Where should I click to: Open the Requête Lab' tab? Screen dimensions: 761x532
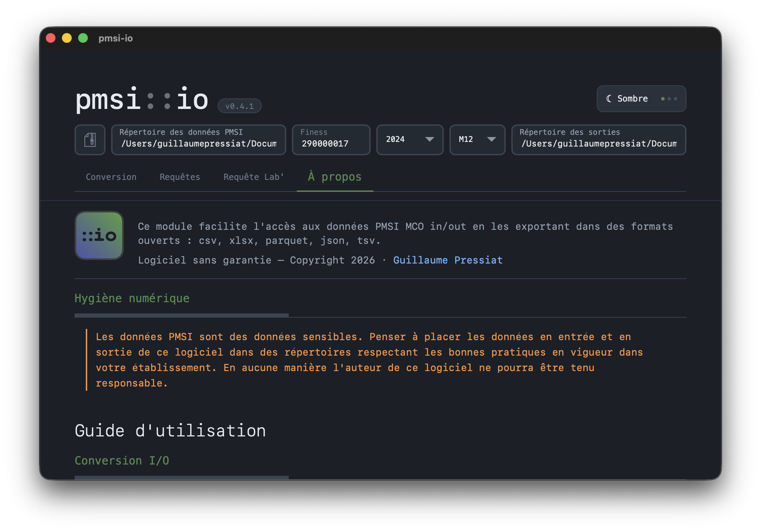tap(254, 177)
